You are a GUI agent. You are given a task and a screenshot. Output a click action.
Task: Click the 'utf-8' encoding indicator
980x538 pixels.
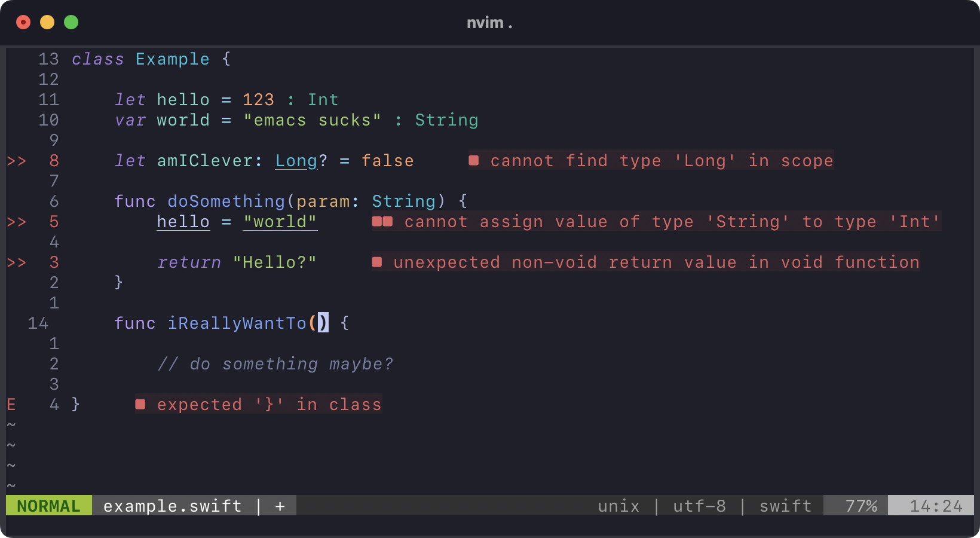(699, 506)
